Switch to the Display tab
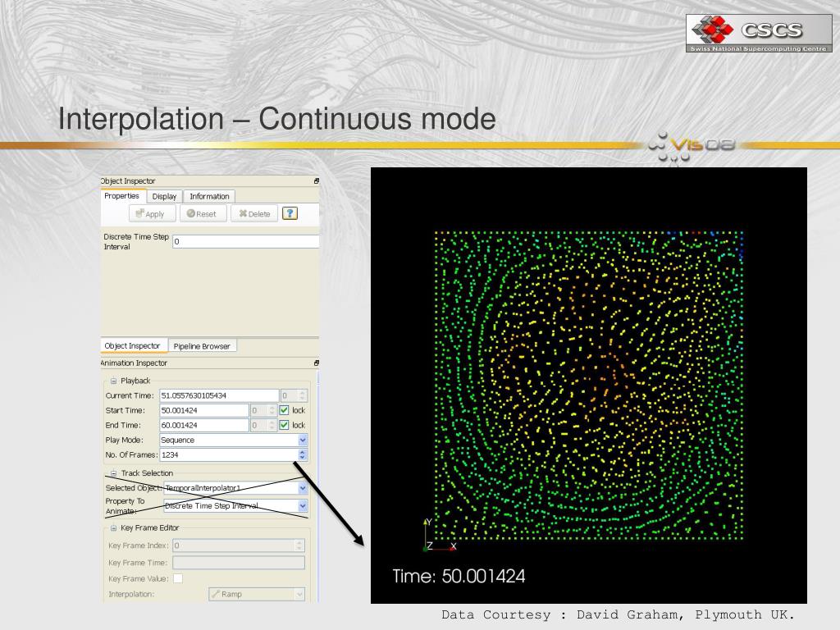This screenshot has height=630, width=840. [x=164, y=196]
